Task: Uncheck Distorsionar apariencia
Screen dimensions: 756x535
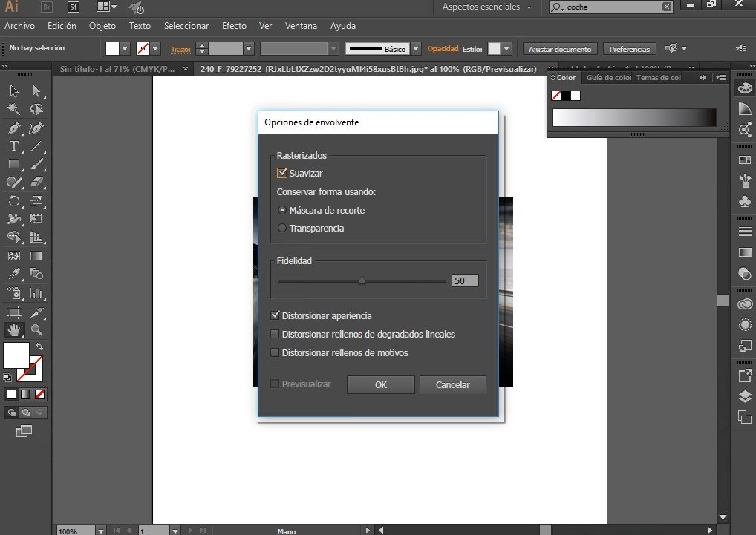Action: point(275,315)
